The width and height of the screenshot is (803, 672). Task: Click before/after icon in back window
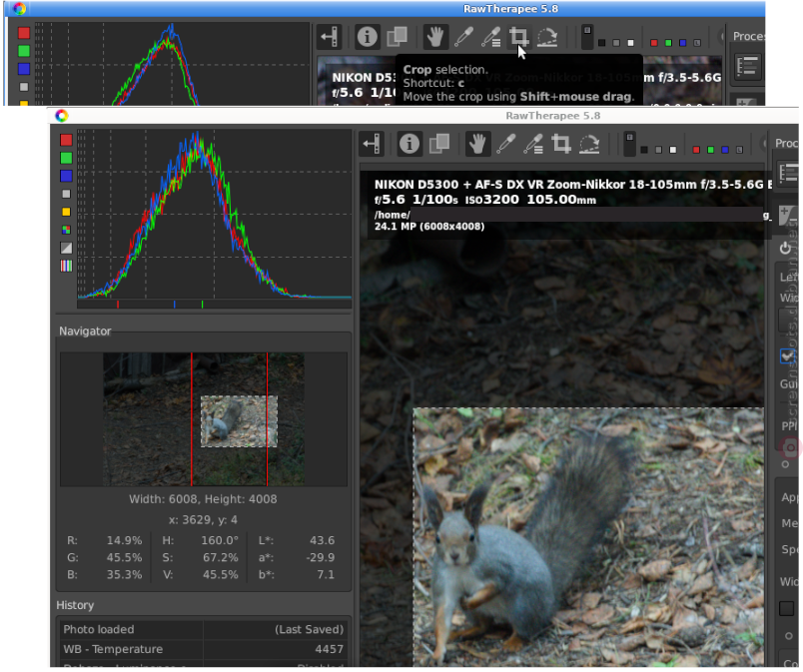point(397,37)
